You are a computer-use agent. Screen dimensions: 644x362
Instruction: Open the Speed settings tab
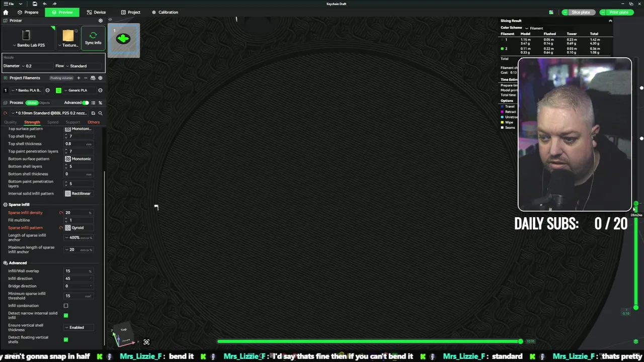(x=53, y=122)
